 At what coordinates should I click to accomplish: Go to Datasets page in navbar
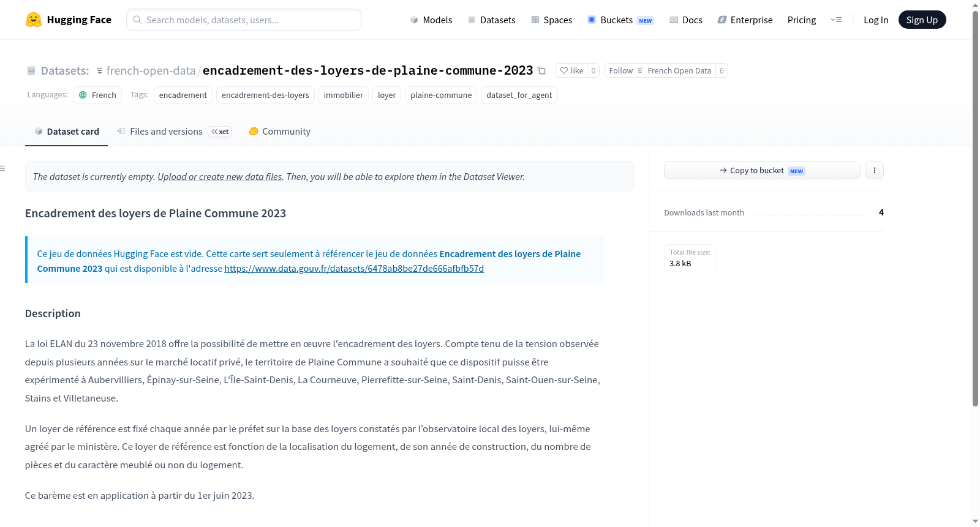coord(491,20)
